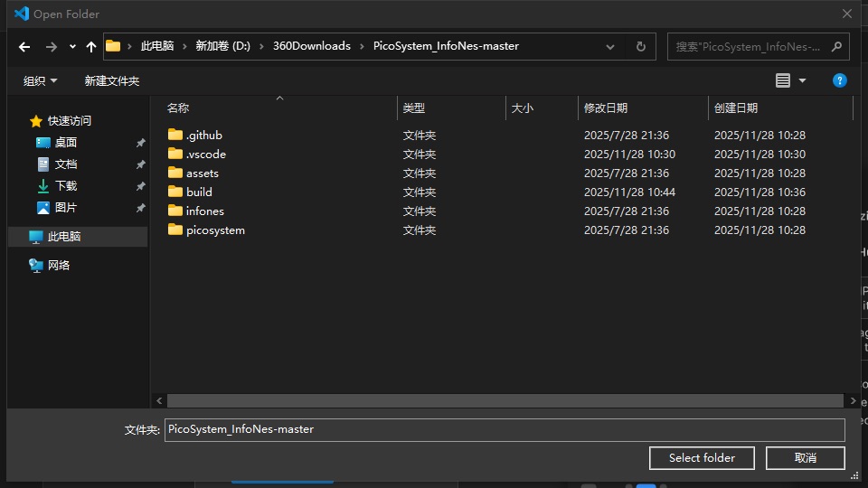Select the .github folder

pyautogui.click(x=203, y=135)
